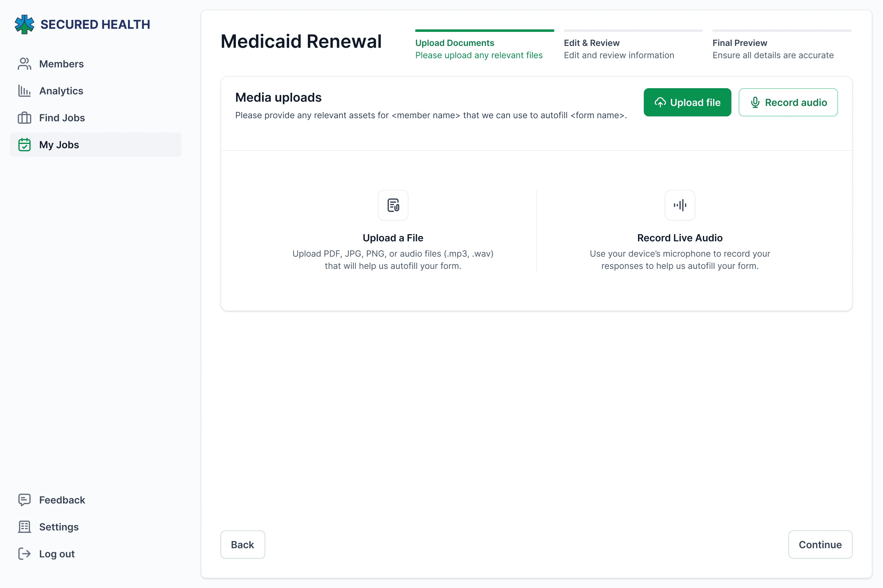Click the Log out arrow icon
This screenshot has width=883, height=588.
coord(25,554)
